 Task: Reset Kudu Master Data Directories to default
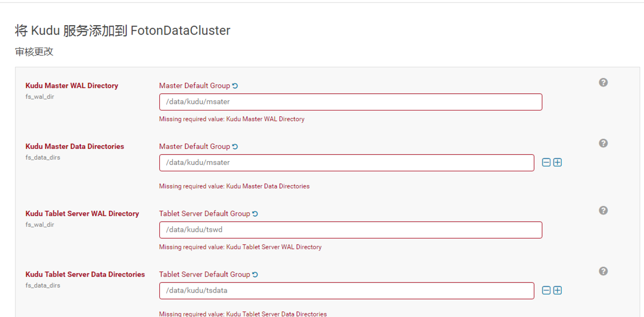(235, 147)
